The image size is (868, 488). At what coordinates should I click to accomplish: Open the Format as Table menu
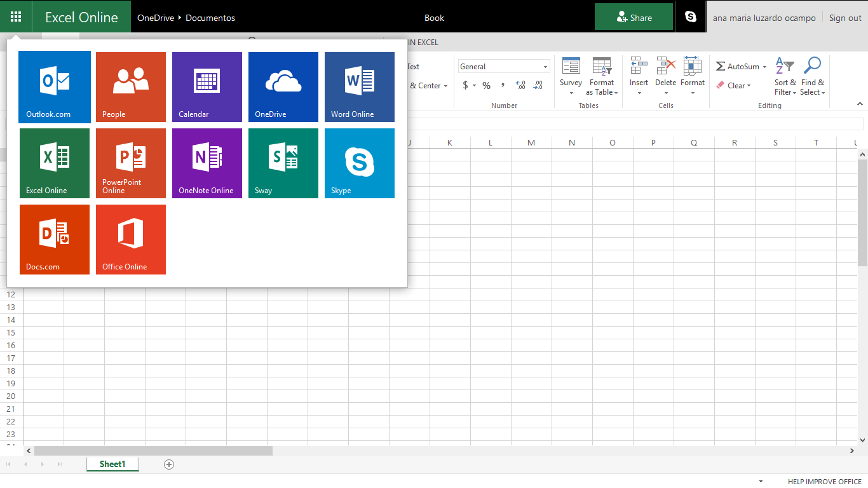click(602, 87)
